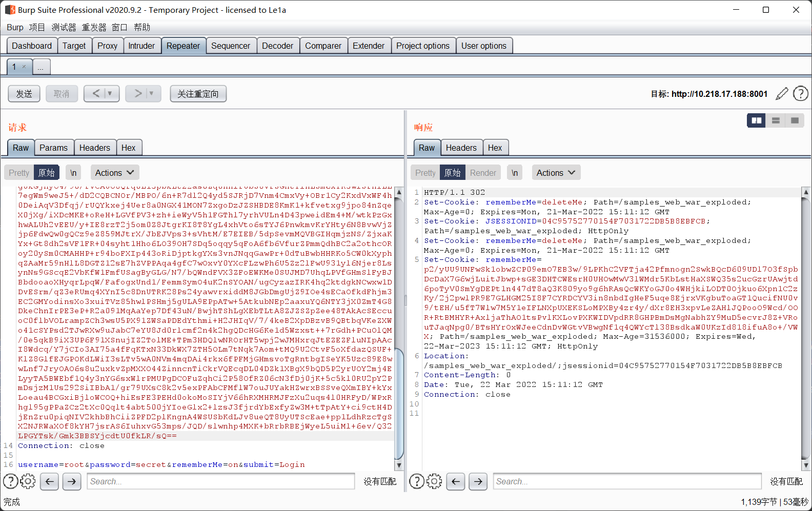The width and height of the screenshot is (812, 511).
Task: Switch to Comparer tab
Action: point(323,46)
